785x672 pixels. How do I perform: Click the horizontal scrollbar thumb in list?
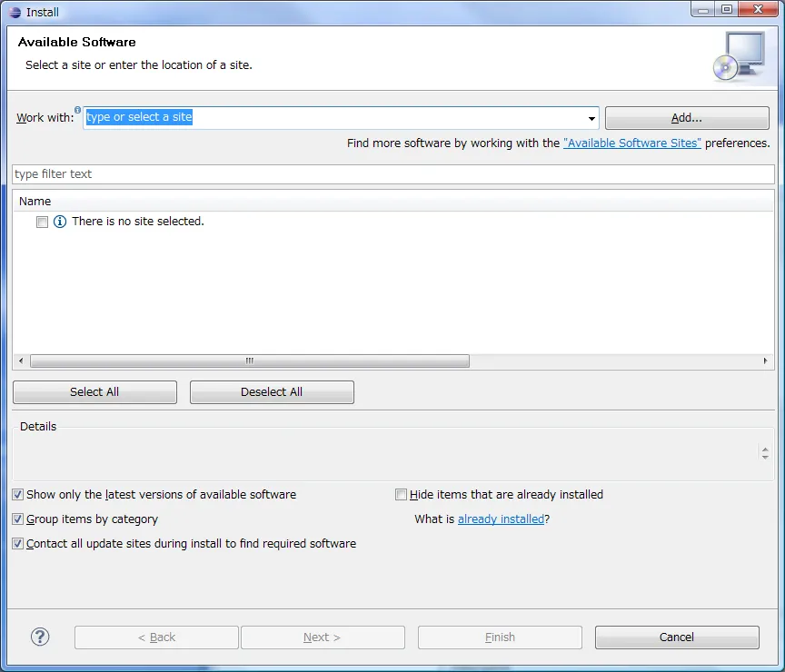(x=250, y=361)
